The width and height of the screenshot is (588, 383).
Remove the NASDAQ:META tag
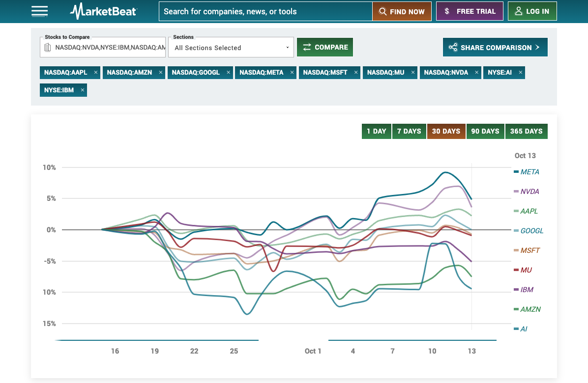click(x=292, y=72)
